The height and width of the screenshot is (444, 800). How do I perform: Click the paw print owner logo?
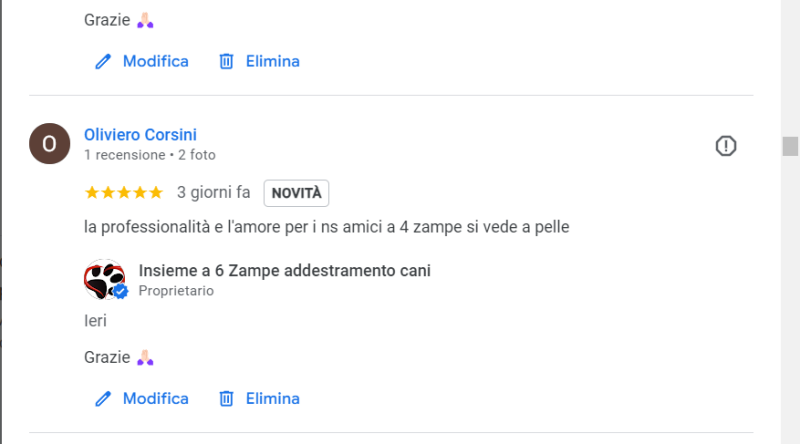point(104,279)
